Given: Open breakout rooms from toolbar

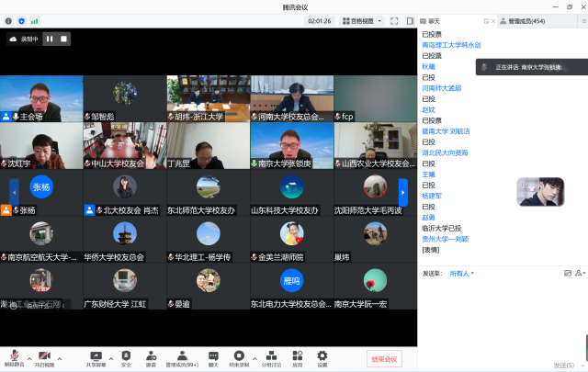Looking at the screenshot, I should pyautogui.click(x=271, y=356).
